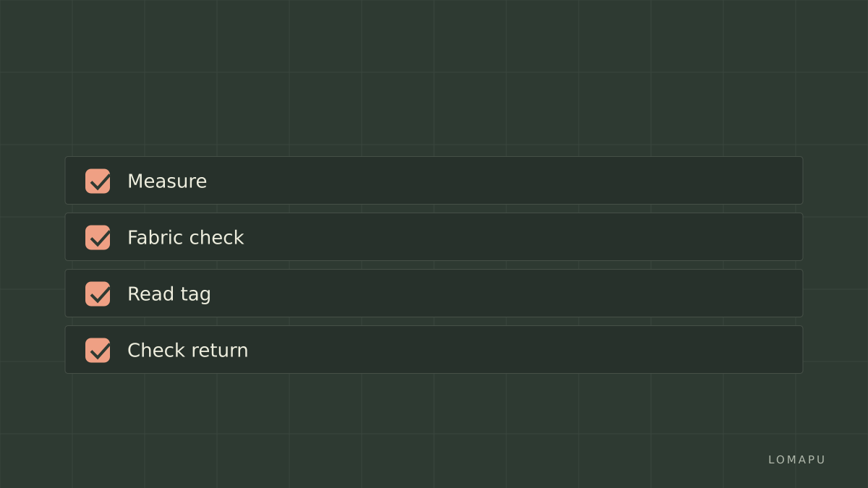This screenshot has width=868, height=488.
Task: Uncheck the Measure checkbox
Action: tap(98, 181)
